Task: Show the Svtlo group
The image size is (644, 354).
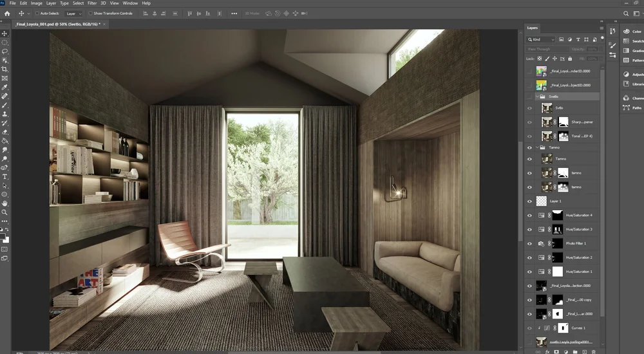Action: click(x=529, y=97)
